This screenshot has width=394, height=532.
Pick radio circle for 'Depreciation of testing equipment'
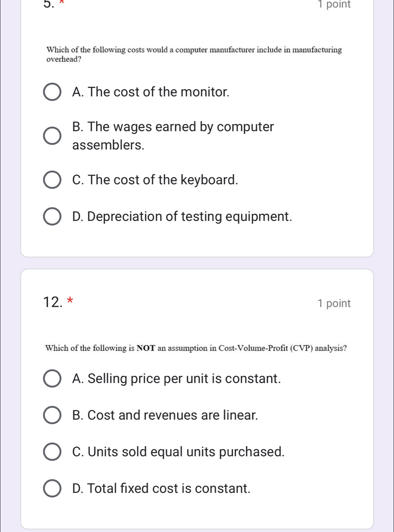point(52,217)
